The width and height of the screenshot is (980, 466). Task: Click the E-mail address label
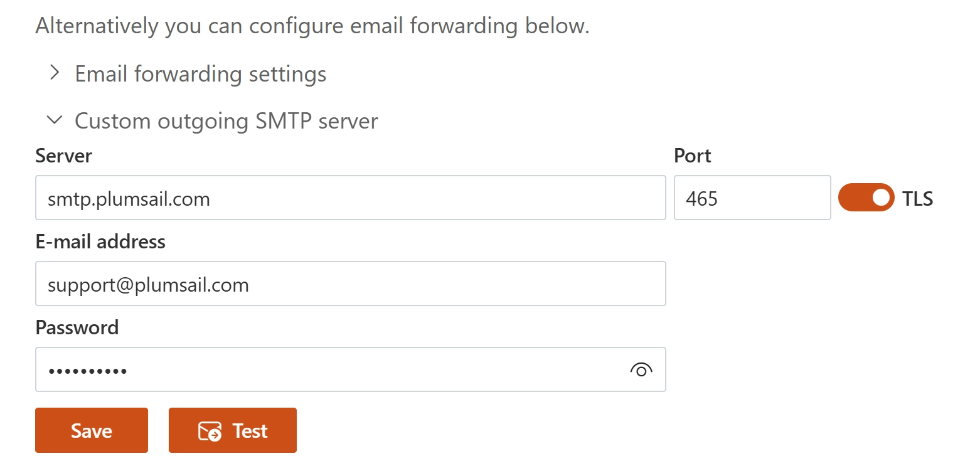point(100,241)
